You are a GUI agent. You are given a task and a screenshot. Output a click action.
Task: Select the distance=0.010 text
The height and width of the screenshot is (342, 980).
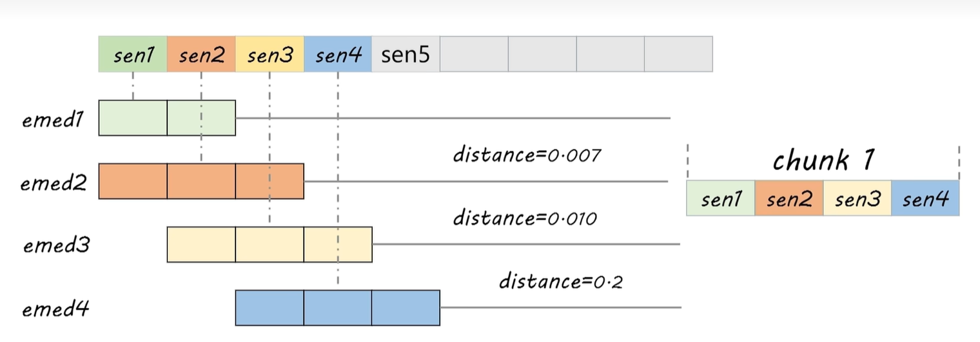[525, 218]
